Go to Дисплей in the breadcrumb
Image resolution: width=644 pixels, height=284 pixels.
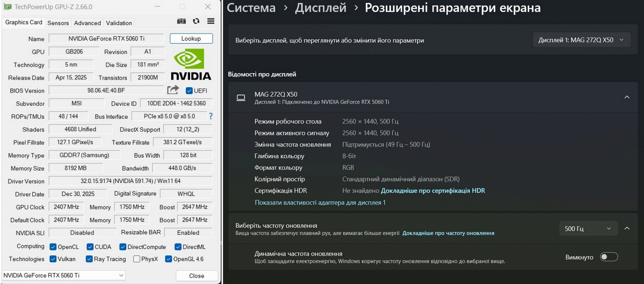tap(320, 8)
